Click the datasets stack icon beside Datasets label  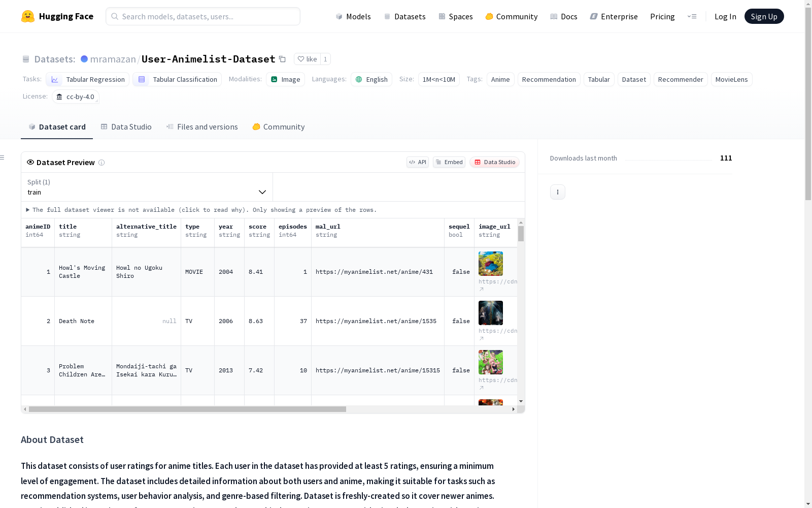(26, 59)
